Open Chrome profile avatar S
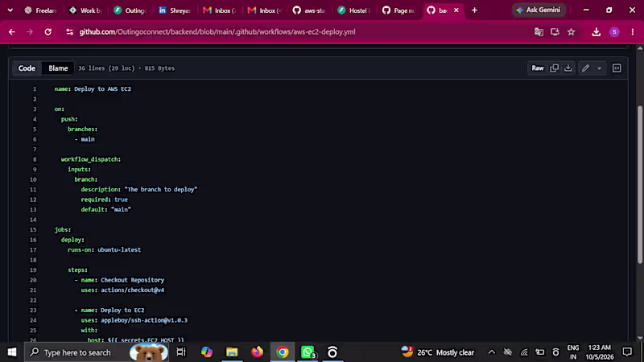 (614, 31)
